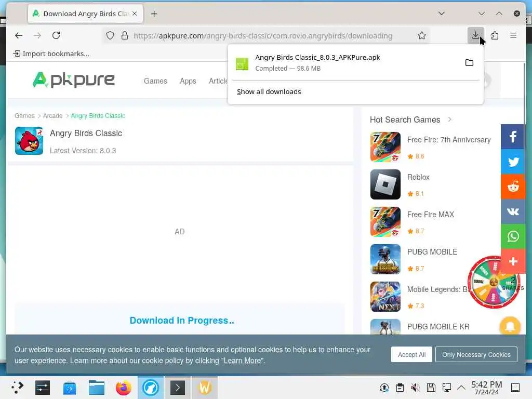Open the clipboard tray icon
The width and height of the screenshot is (532, 399).
pyautogui.click(x=400, y=388)
